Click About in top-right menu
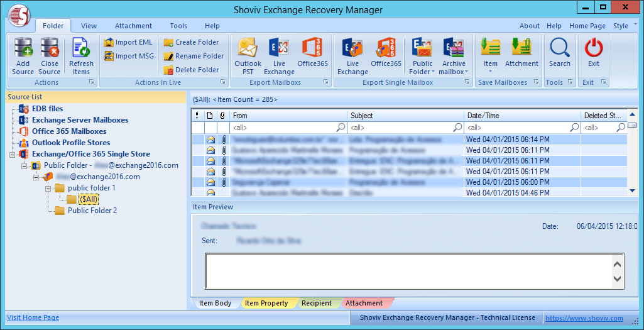This screenshot has height=330, width=644. pos(530,26)
